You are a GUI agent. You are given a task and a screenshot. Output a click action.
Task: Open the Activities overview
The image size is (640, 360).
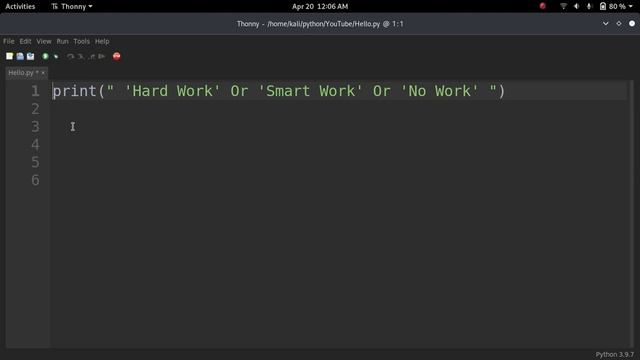click(x=20, y=6)
